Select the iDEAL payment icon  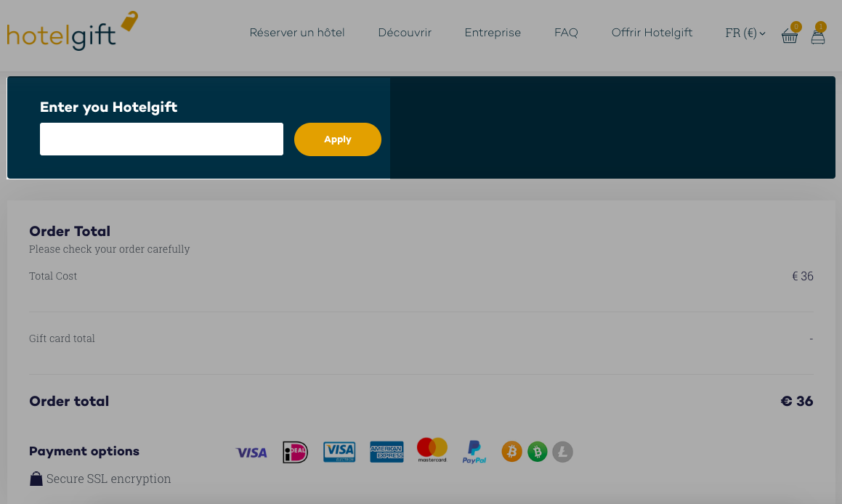pos(296,452)
